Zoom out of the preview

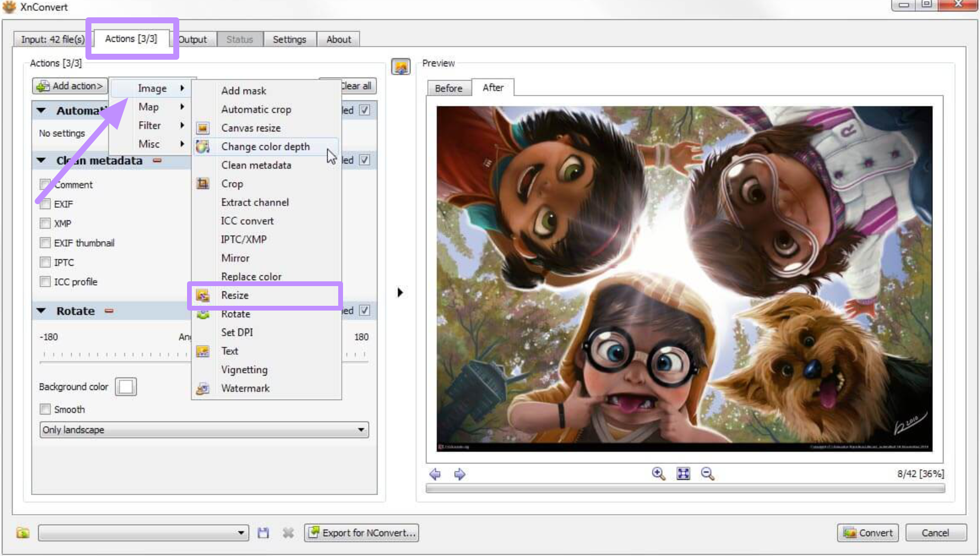click(x=708, y=474)
